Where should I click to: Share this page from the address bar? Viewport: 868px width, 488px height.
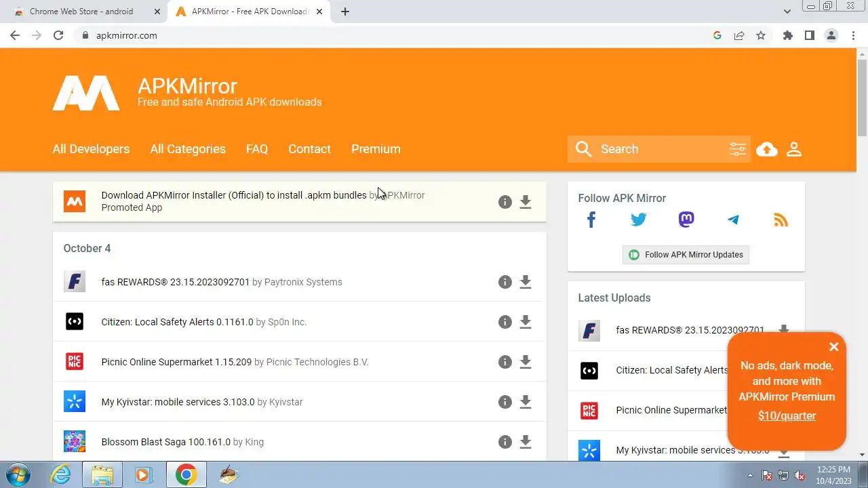(739, 35)
